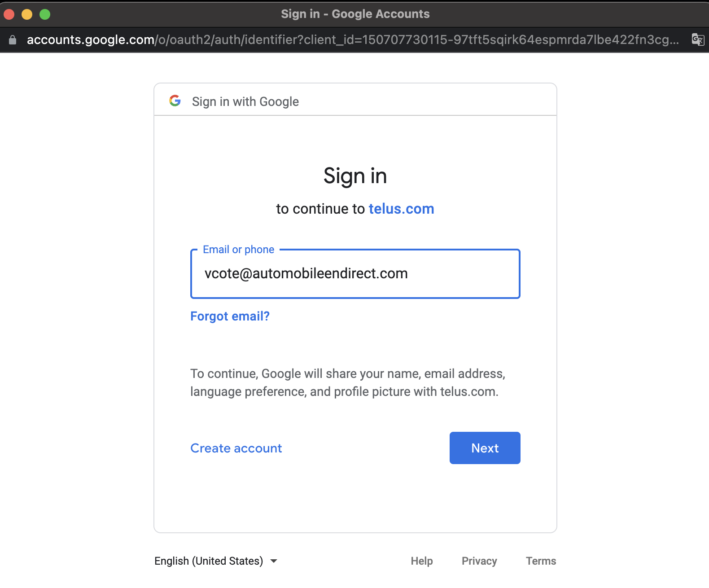This screenshot has height=588, width=709.
Task: Click the Forgot email? link
Action: 230,316
